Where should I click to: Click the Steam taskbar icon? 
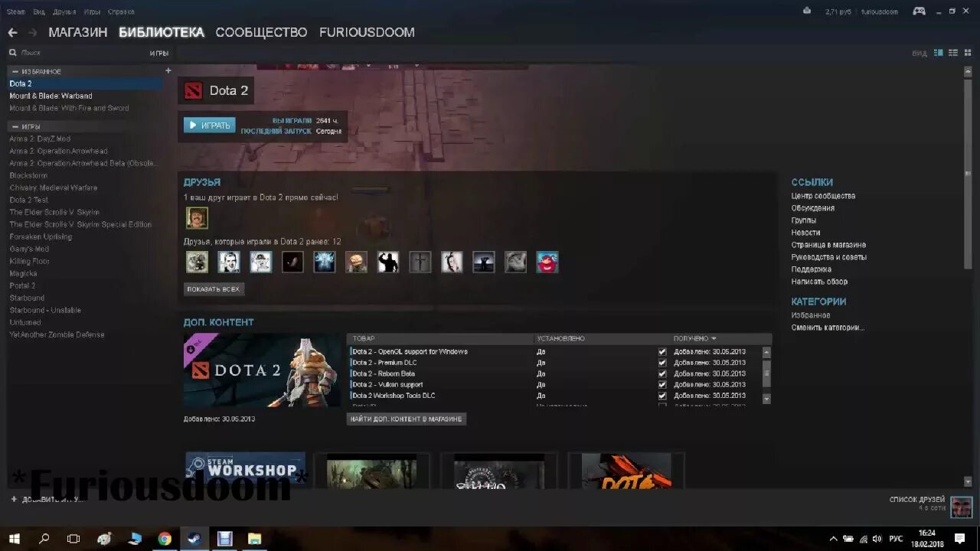coord(194,539)
